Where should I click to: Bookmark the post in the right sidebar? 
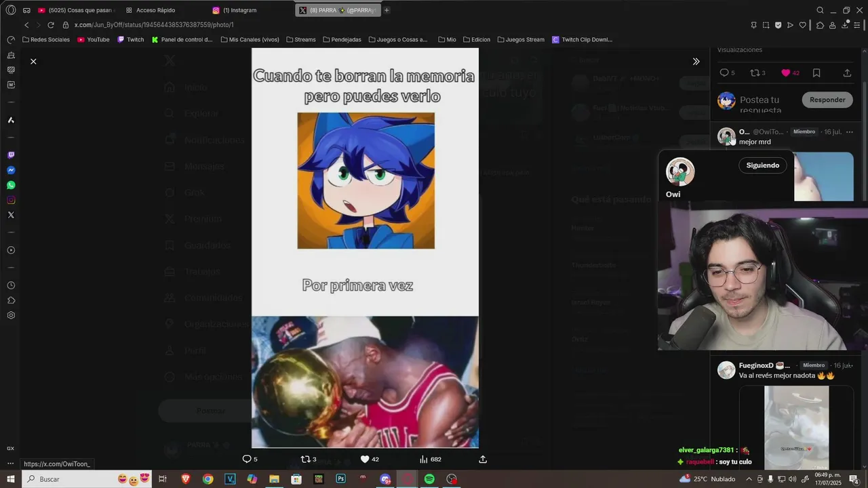point(816,73)
